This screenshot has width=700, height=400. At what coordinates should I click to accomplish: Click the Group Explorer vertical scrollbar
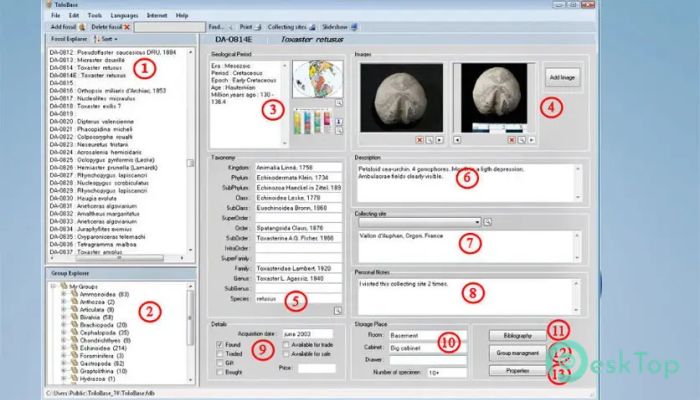(x=191, y=333)
